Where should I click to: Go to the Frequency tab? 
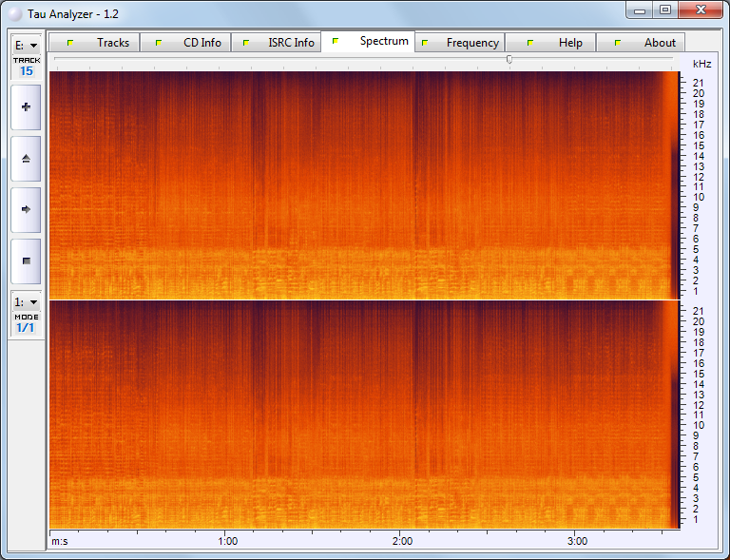click(x=460, y=43)
